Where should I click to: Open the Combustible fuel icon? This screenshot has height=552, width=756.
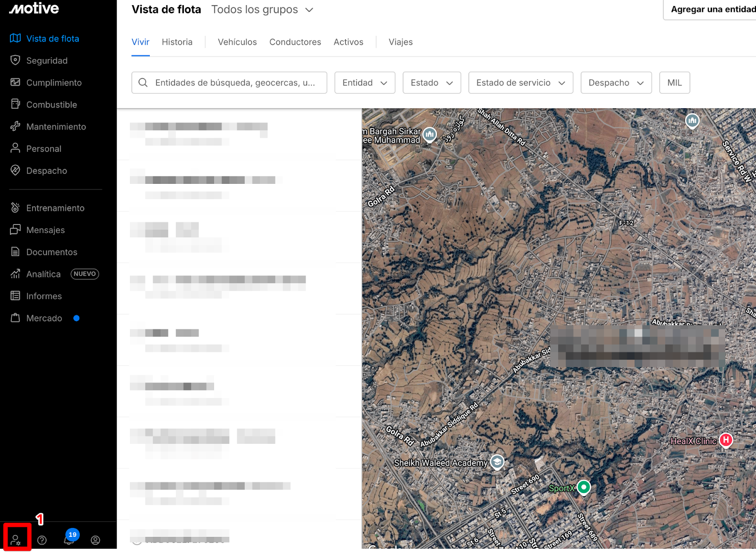click(x=16, y=104)
